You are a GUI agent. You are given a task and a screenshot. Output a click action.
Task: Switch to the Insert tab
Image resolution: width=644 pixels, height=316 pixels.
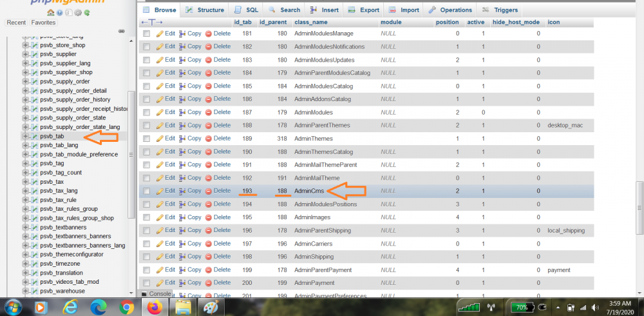point(325,10)
